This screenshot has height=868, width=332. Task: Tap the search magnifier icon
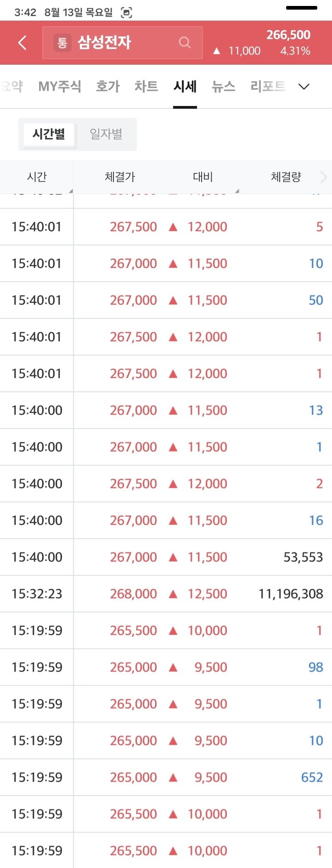pyautogui.click(x=185, y=43)
